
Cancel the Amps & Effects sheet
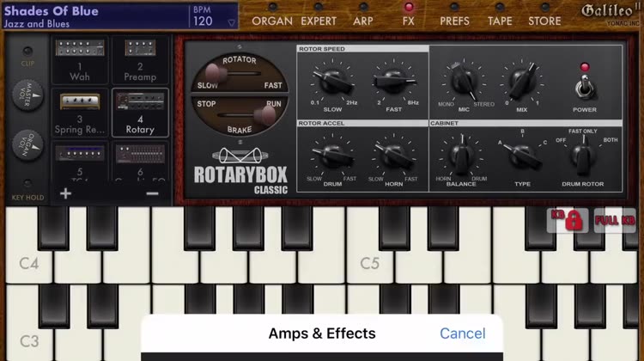coord(463,333)
